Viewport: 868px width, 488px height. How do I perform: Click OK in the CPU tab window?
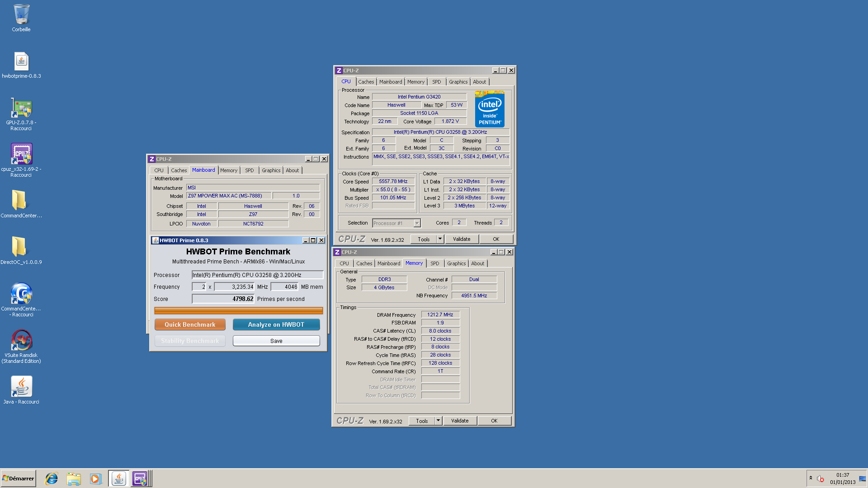pyautogui.click(x=496, y=239)
